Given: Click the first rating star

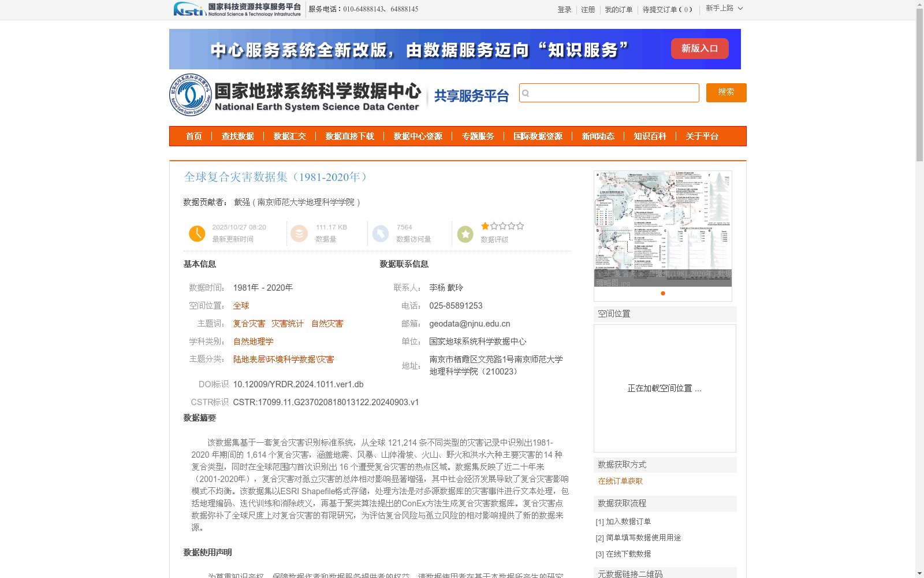Looking at the screenshot, I should 485,226.
